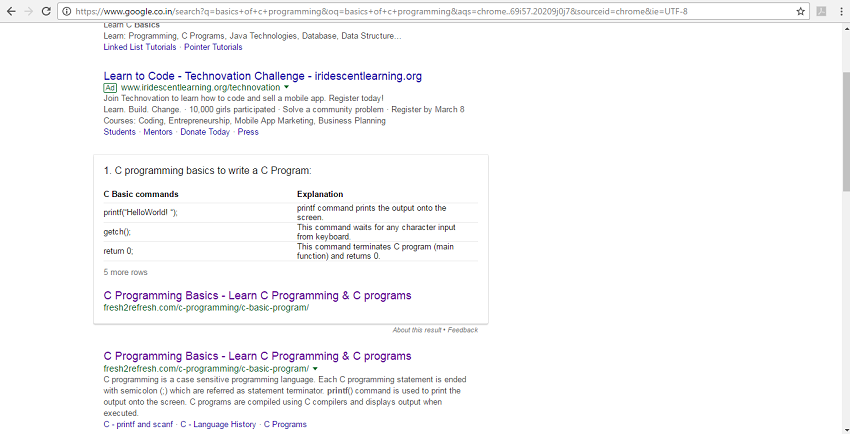Open Chrome three-dot menu
Viewport: 850px width, 434px height.
(x=841, y=11)
